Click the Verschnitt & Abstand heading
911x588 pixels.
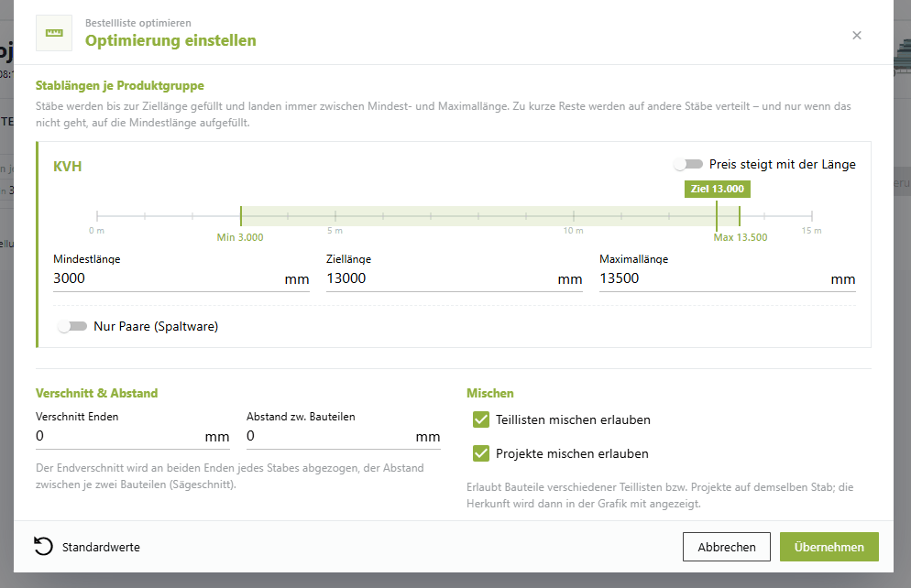[x=96, y=393]
